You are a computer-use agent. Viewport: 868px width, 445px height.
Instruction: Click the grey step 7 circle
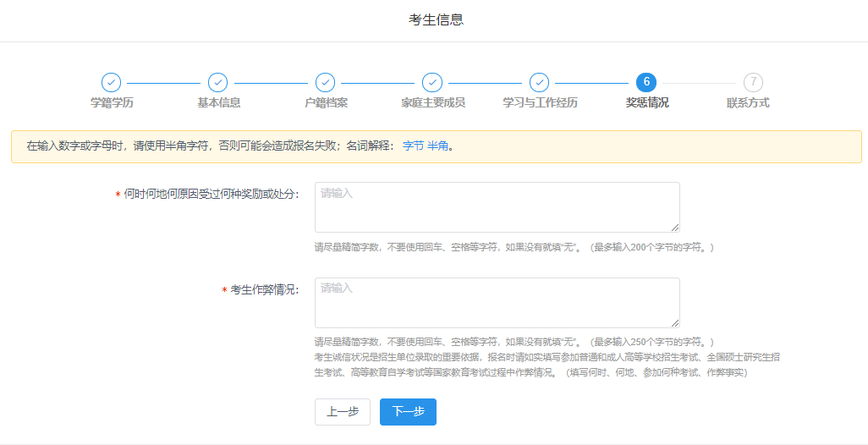tap(753, 82)
